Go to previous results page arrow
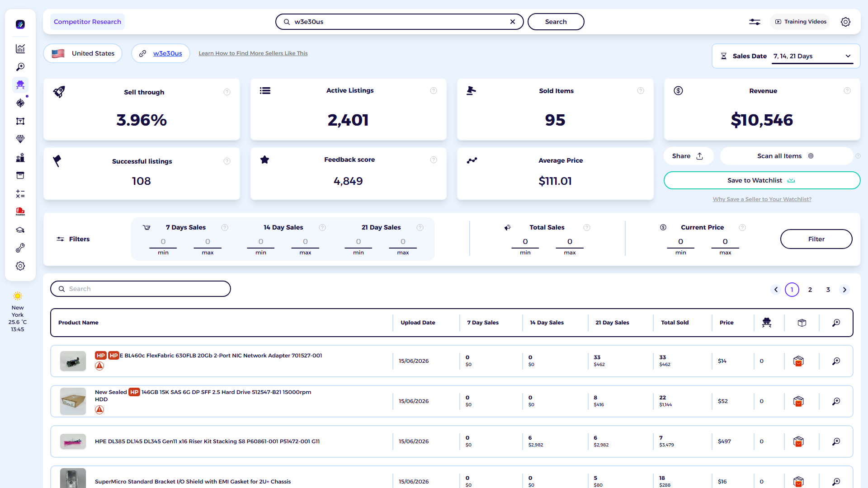The height and width of the screenshot is (488, 868). click(x=776, y=290)
